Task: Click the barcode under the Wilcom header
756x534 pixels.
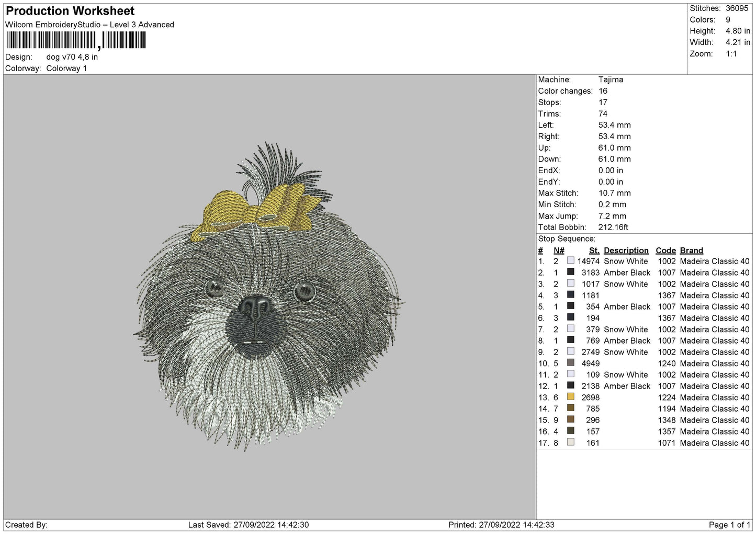Action: click(76, 40)
